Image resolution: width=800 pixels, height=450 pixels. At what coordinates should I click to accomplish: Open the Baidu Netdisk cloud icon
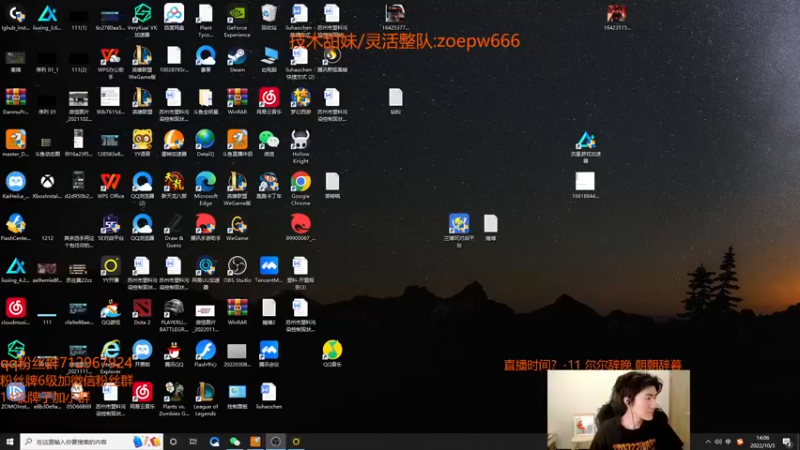tap(174, 17)
